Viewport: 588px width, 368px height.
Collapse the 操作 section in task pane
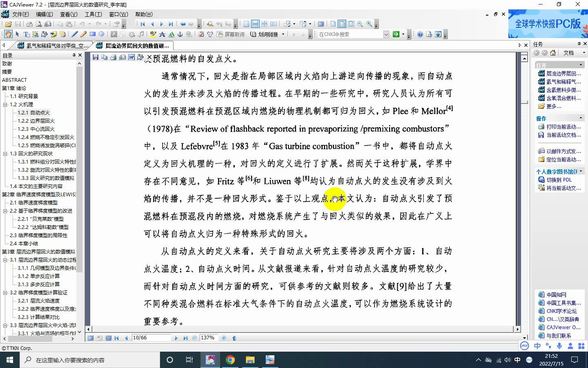coord(581,118)
